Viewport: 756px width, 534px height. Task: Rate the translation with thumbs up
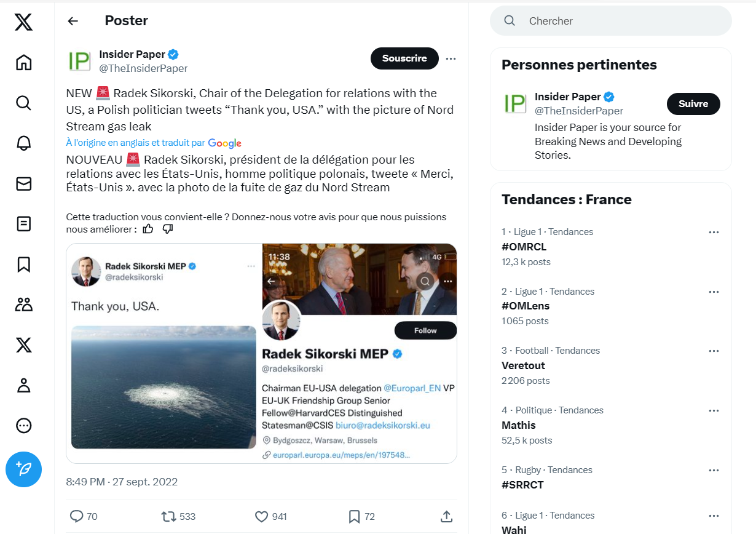point(148,229)
